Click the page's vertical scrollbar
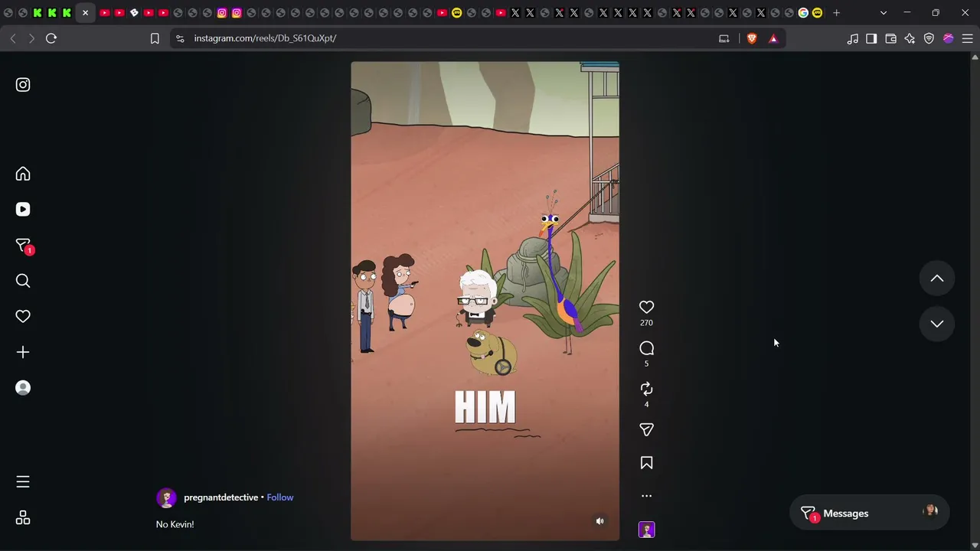This screenshot has width=980, height=551. [975, 301]
